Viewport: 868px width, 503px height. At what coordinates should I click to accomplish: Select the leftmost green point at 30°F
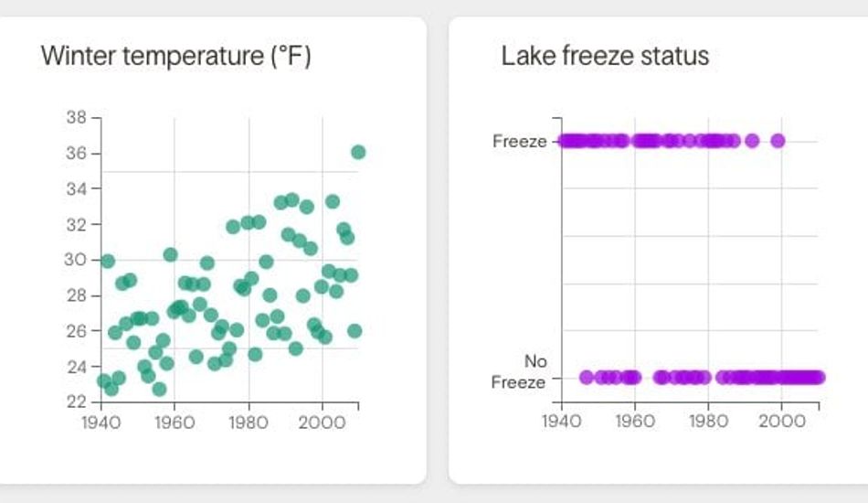108,262
